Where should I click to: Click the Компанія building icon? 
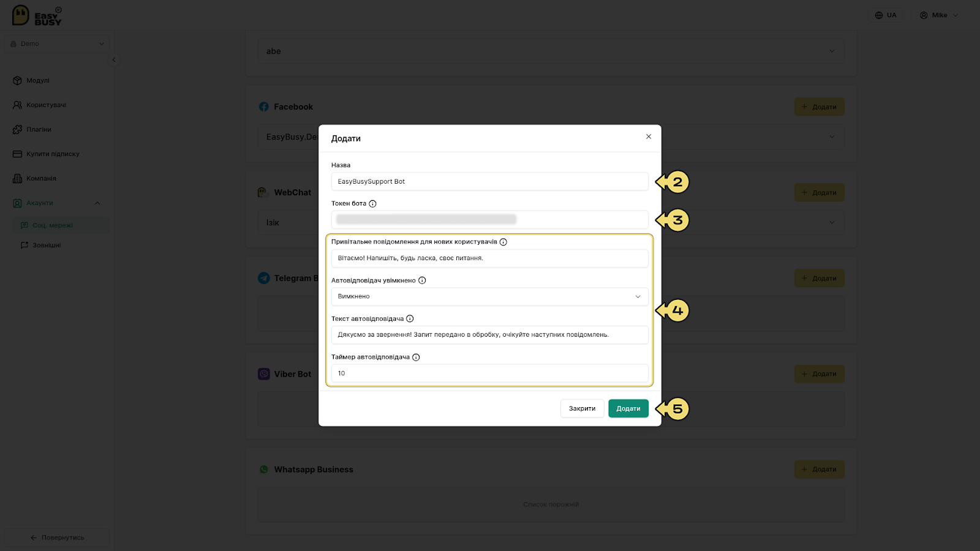point(17,178)
